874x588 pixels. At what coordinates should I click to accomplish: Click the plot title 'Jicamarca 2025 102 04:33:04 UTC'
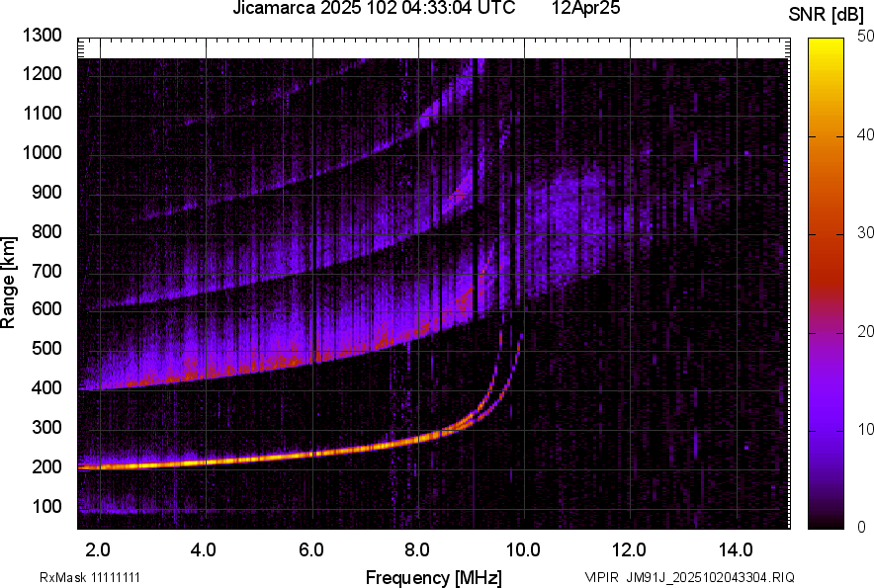coord(374,8)
